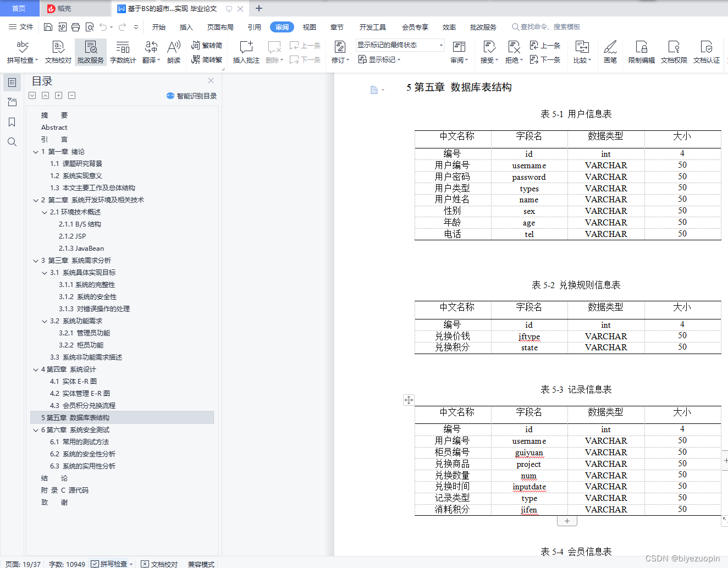This screenshot has width=728, height=568.
Task: Switch to the 视图 ribbon tab
Action: point(310,27)
